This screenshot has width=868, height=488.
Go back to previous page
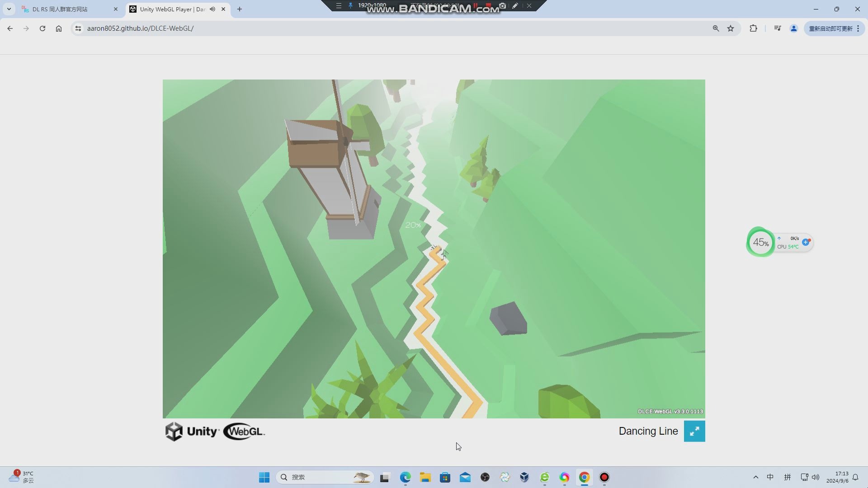[x=10, y=28]
